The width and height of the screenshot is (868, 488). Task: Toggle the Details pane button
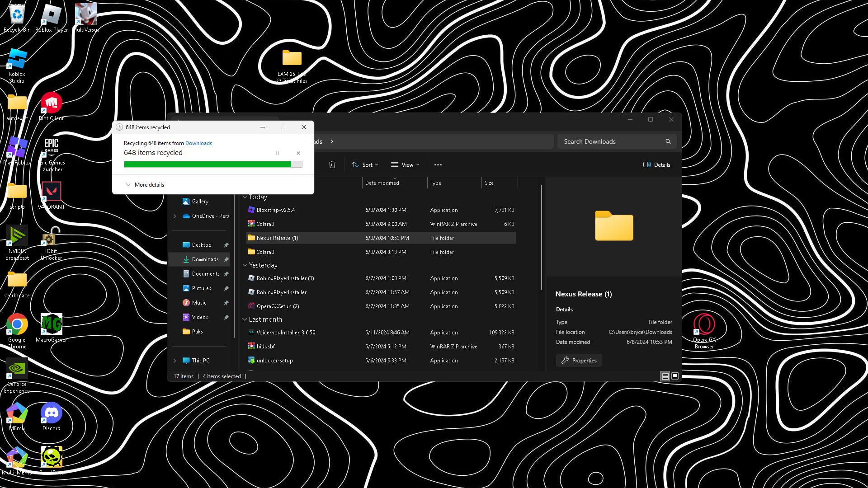(x=657, y=165)
